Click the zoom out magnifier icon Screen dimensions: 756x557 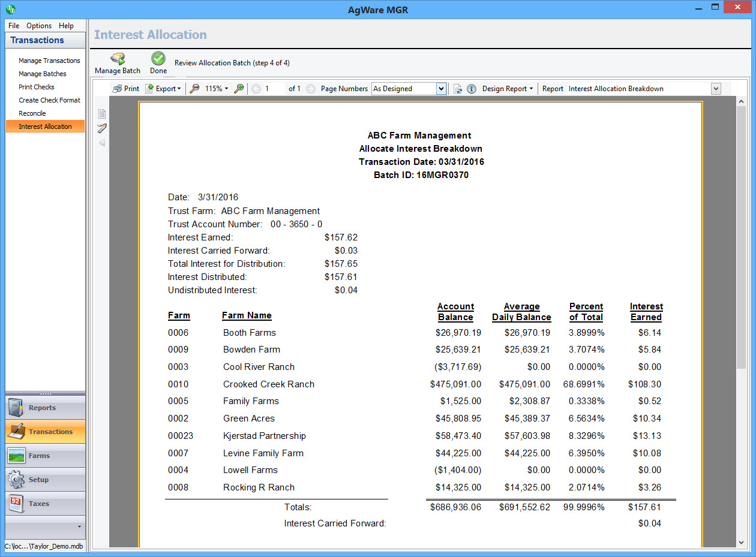click(x=195, y=89)
